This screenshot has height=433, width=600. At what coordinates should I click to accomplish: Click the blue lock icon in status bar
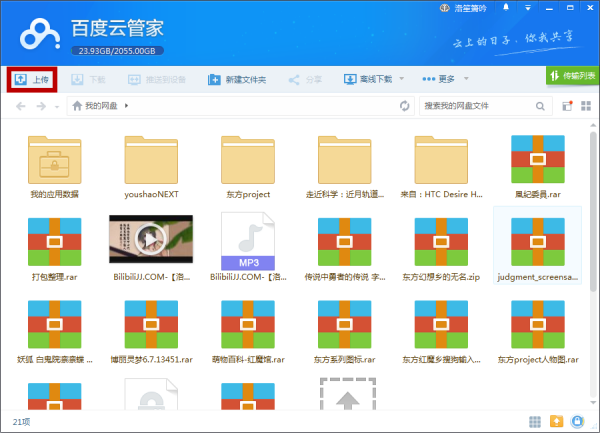click(x=577, y=421)
